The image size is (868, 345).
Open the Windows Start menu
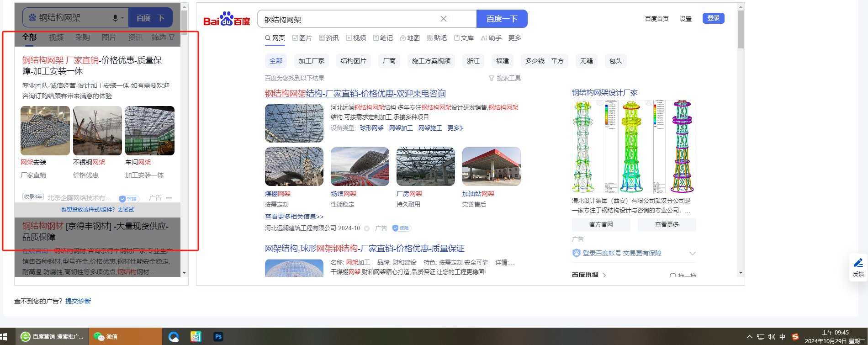point(4,337)
